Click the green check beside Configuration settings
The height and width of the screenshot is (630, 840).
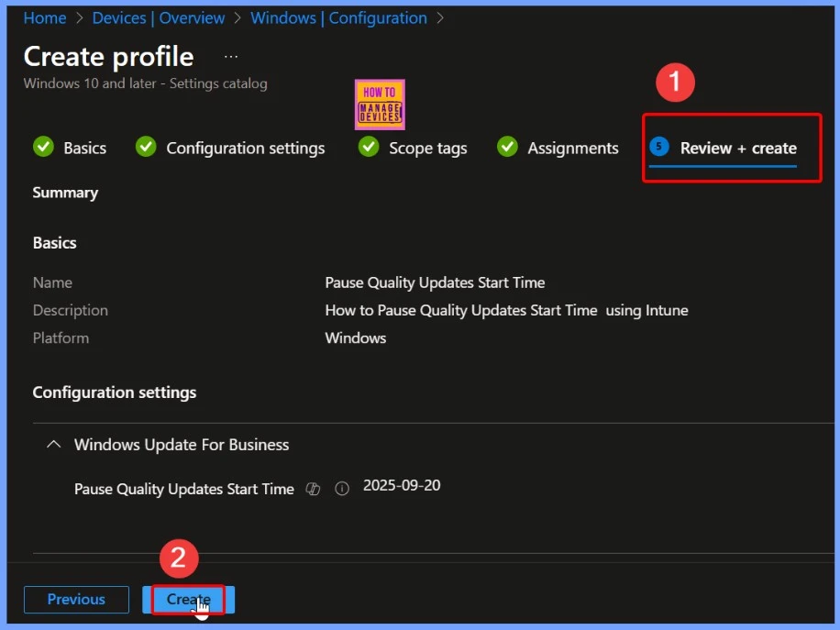pos(146,146)
